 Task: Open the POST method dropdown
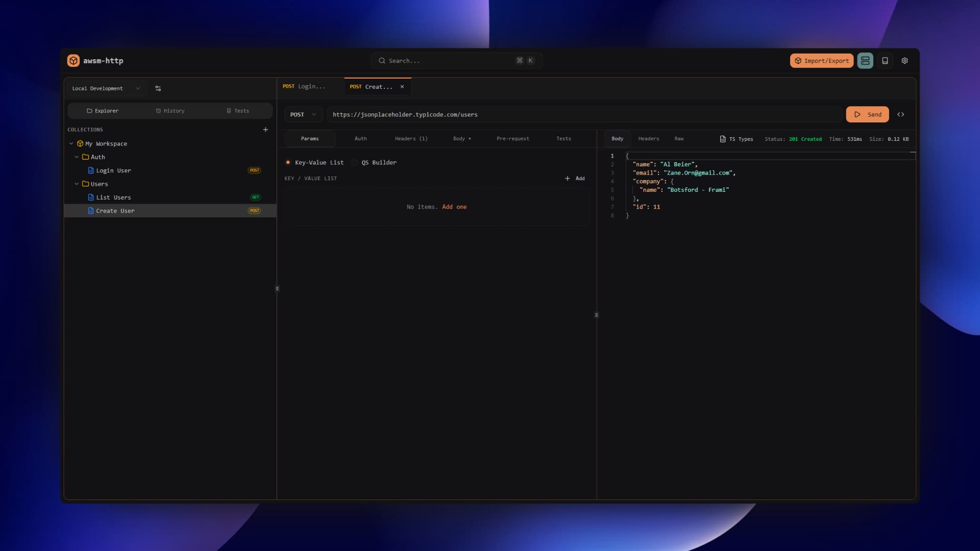(303, 114)
